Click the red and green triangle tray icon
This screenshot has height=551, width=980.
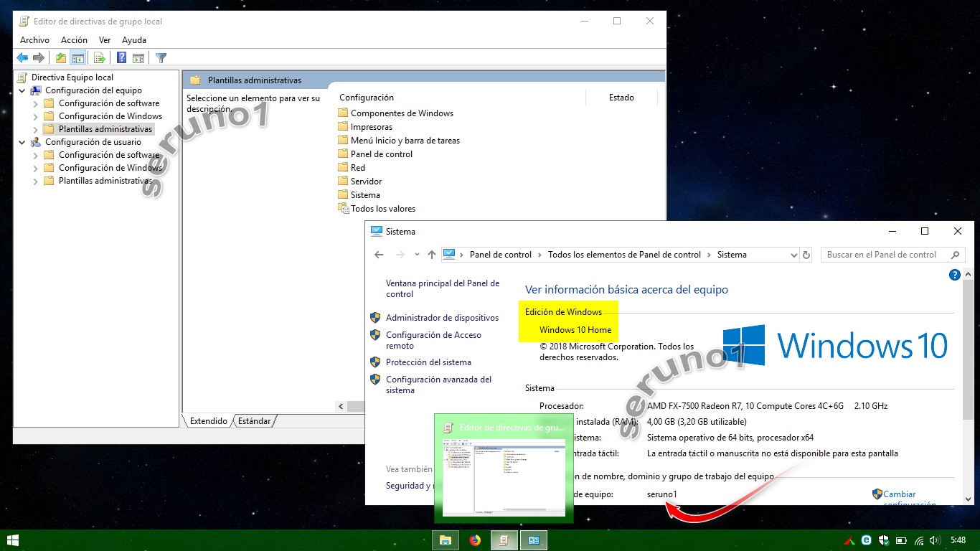click(x=849, y=540)
